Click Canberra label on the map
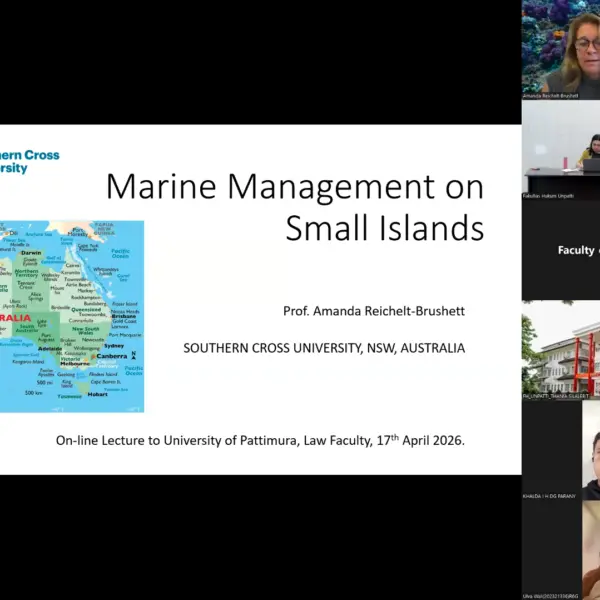The height and width of the screenshot is (600, 600). click(114, 353)
